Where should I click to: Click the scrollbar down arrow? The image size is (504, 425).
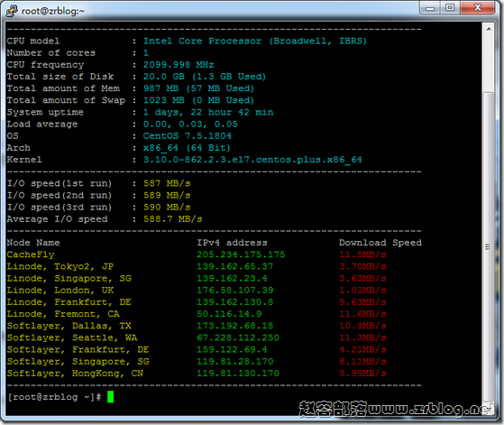489,409
